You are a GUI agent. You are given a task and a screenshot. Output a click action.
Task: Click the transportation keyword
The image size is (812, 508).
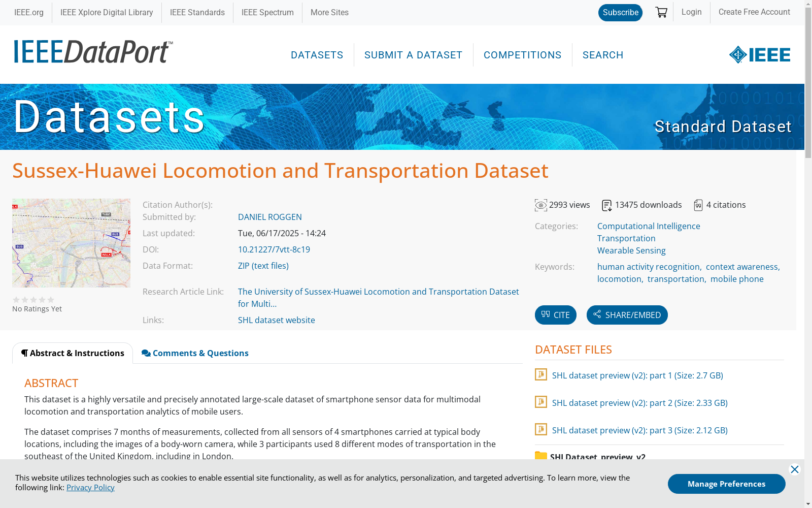(x=676, y=279)
